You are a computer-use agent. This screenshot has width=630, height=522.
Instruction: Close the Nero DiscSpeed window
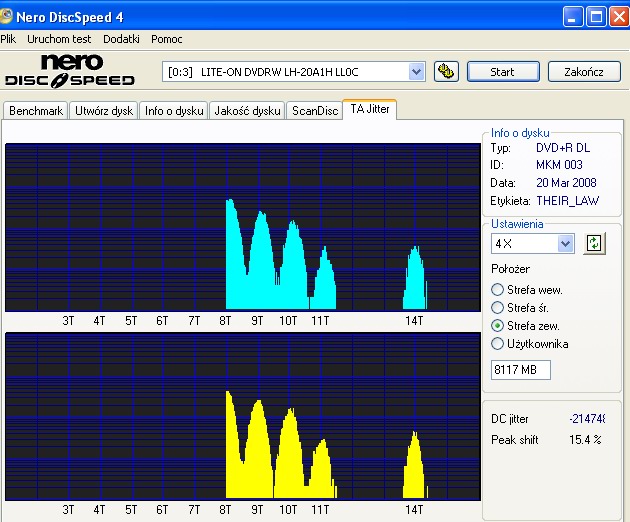(619, 17)
